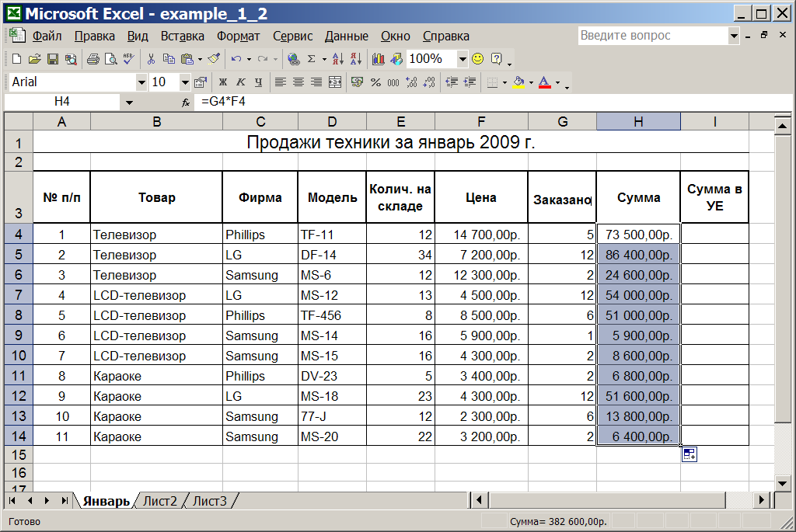Viewport: 796px width, 532px height.
Task: Expand the 100% zoom dropdown
Action: click(462, 59)
